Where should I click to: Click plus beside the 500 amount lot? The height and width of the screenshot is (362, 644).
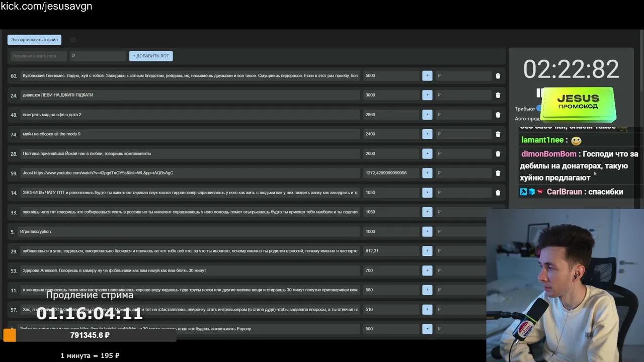point(427,329)
